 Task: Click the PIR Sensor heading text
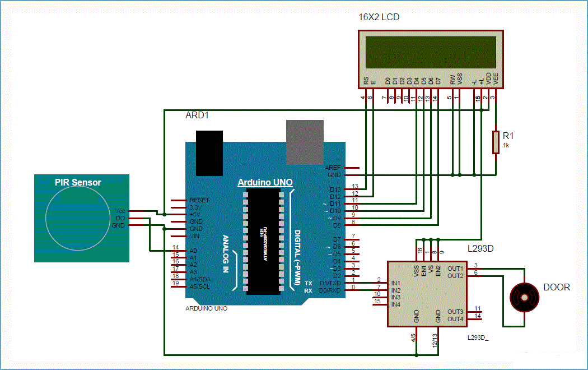click(x=78, y=182)
